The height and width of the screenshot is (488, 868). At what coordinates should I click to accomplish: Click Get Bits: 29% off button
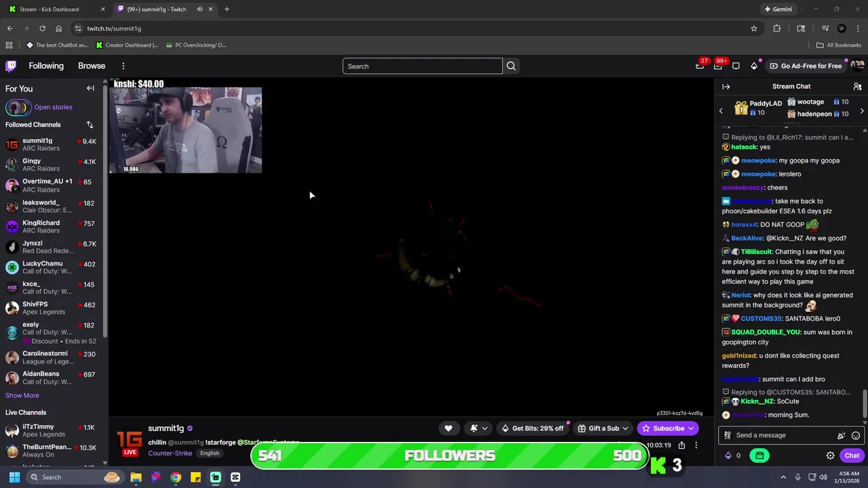(x=532, y=428)
